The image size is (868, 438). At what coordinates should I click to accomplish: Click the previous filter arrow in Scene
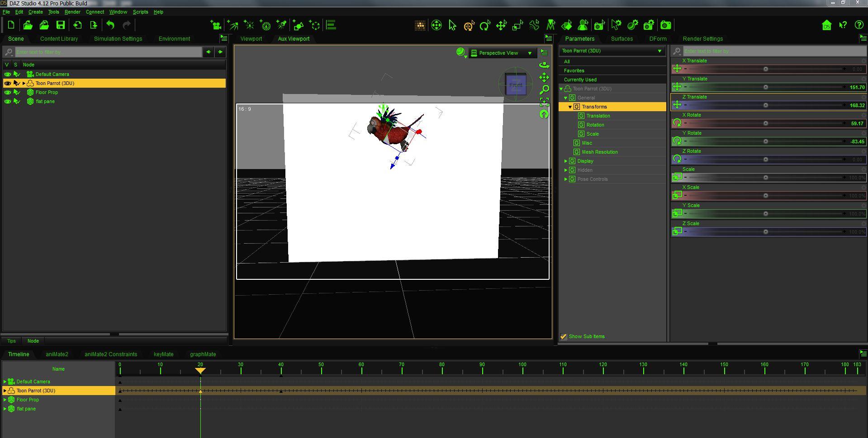(209, 52)
